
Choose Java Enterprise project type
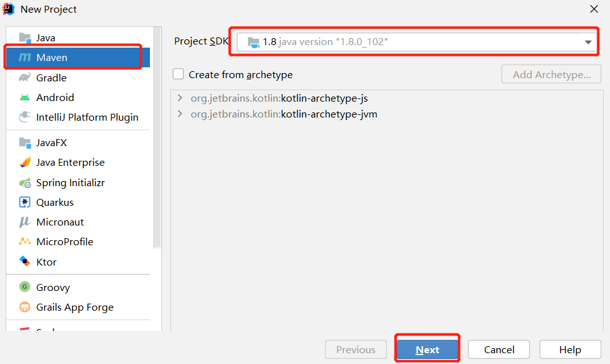click(x=78, y=162)
